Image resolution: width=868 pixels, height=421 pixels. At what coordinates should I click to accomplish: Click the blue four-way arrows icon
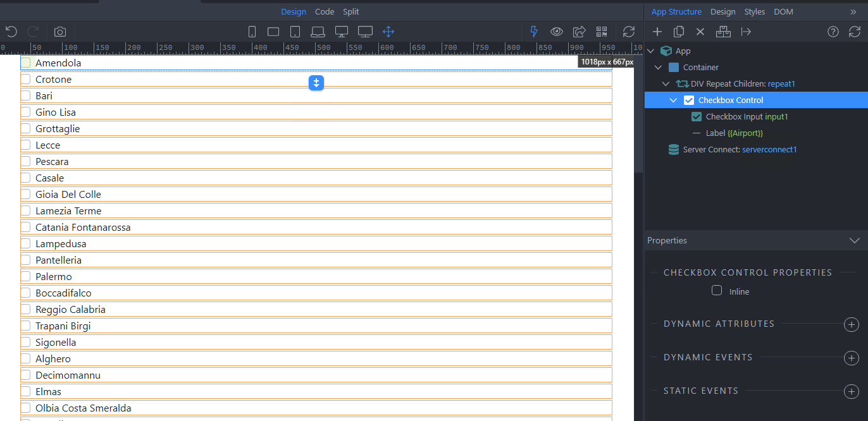click(x=388, y=32)
